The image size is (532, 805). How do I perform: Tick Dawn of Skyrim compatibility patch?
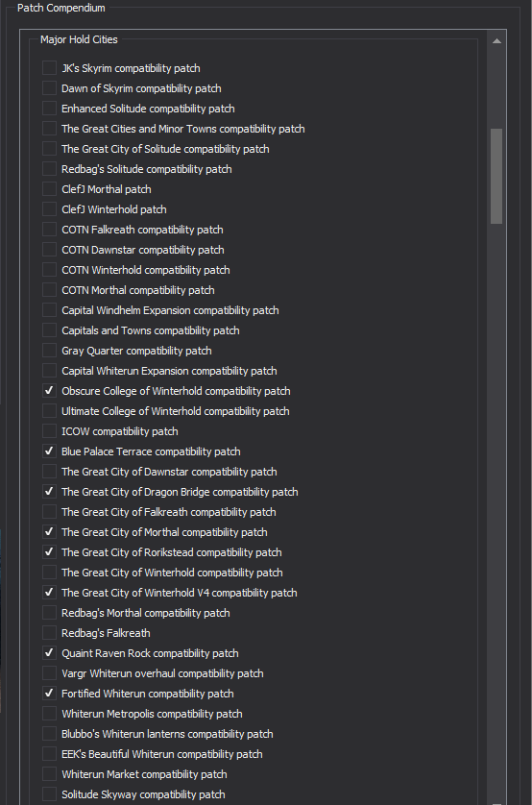(49, 88)
